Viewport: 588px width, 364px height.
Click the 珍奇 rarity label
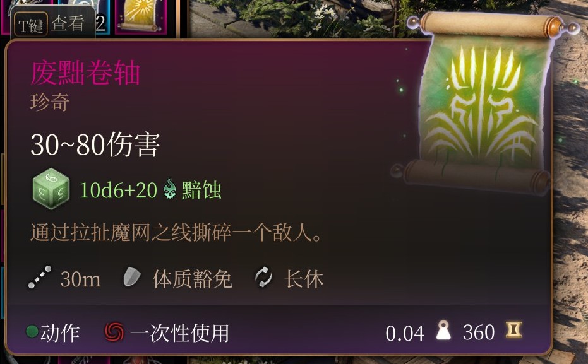[50, 102]
